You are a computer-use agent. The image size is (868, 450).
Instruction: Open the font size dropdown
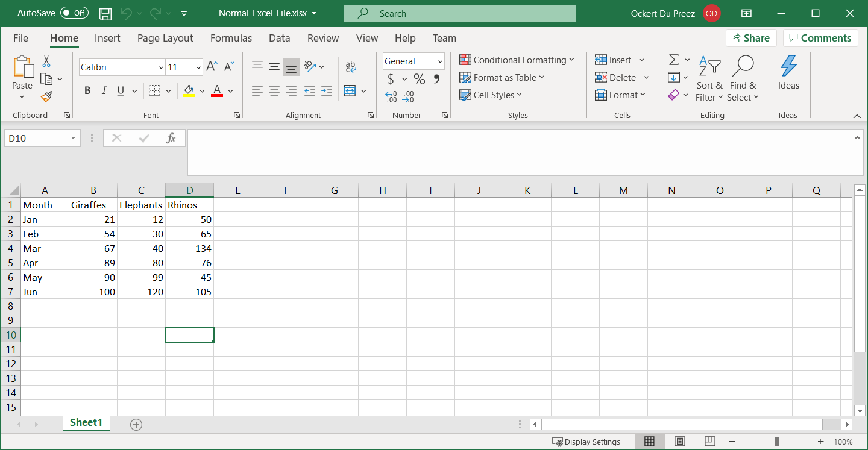tap(199, 67)
